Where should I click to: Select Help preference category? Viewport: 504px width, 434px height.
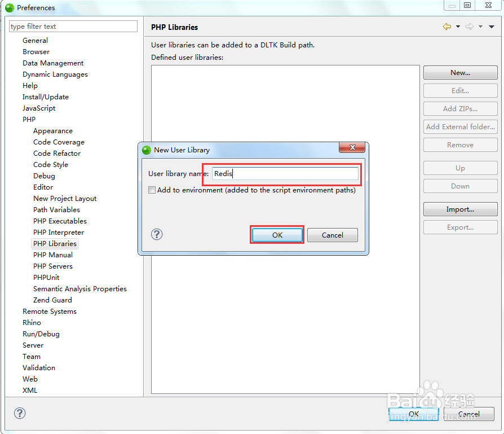click(x=30, y=86)
